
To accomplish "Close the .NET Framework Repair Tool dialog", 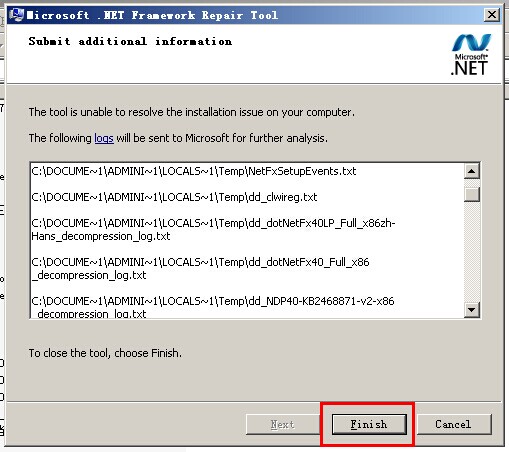I will click(x=492, y=15).
